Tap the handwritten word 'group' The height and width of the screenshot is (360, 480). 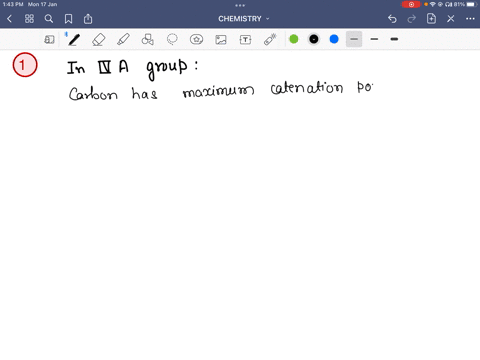click(167, 69)
